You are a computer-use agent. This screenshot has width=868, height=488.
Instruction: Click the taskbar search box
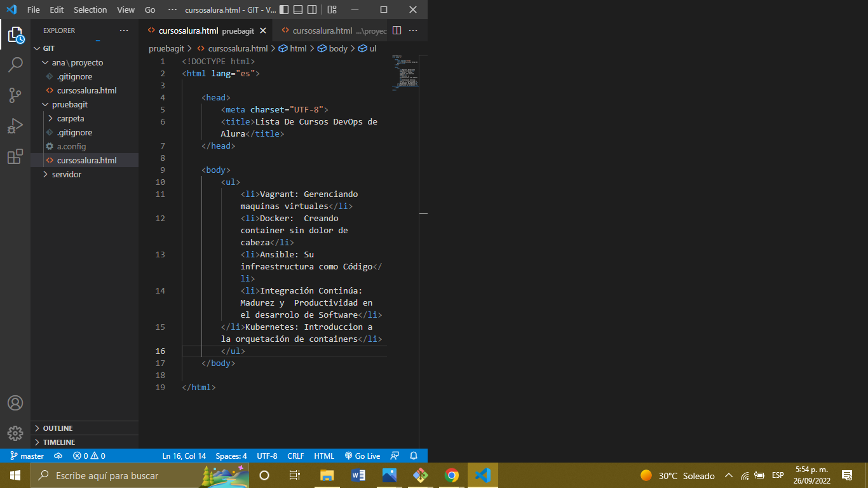(x=140, y=475)
